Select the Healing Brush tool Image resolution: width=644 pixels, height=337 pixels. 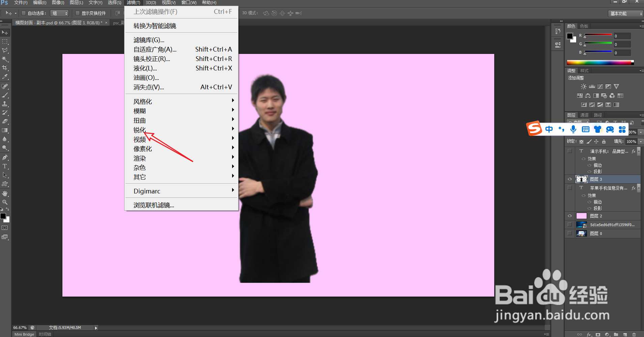(x=5, y=86)
